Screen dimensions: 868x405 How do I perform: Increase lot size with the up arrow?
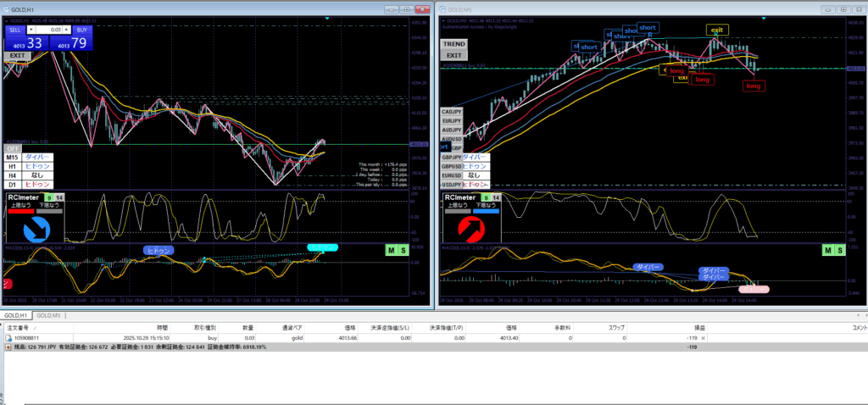click(x=65, y=30)
